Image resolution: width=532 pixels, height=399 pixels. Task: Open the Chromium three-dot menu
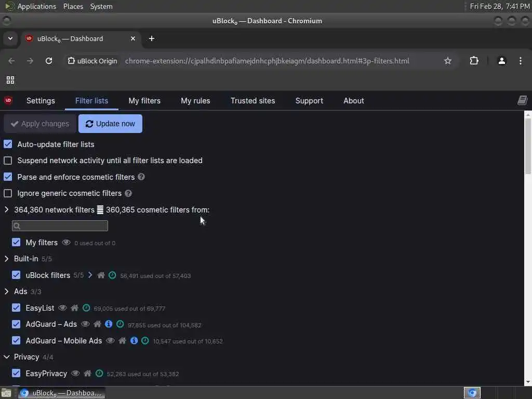point(521,61)
